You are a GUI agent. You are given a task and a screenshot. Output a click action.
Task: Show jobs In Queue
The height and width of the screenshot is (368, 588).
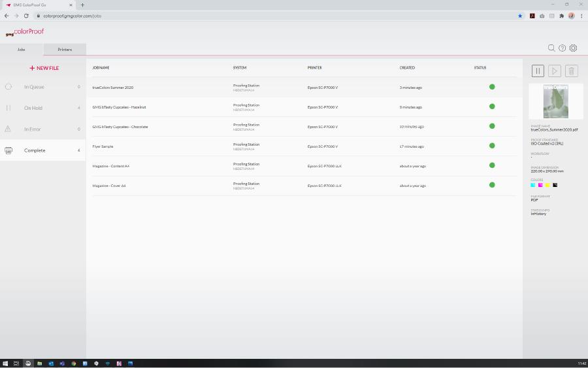(34, 87)
